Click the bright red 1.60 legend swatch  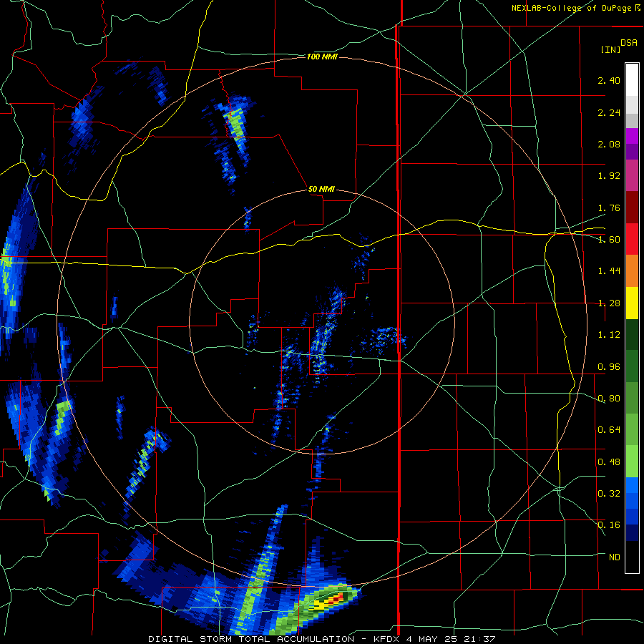pos(632,240)
